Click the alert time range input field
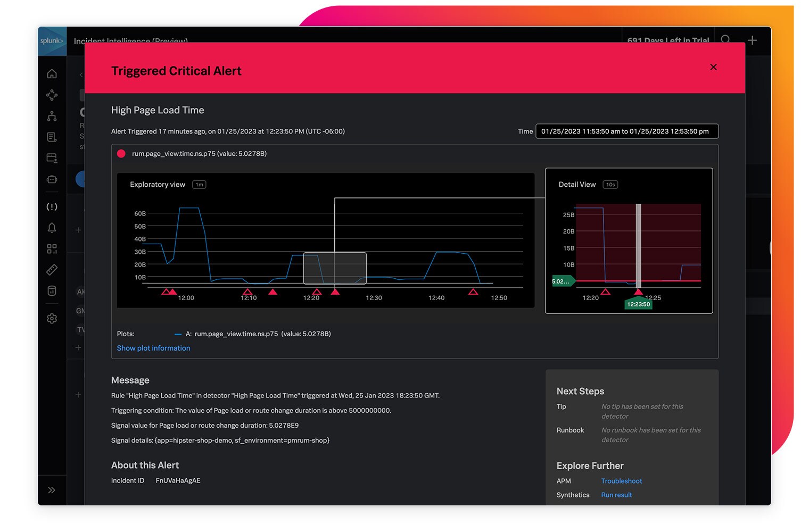The image size is (809, 532). pos(627,131)
